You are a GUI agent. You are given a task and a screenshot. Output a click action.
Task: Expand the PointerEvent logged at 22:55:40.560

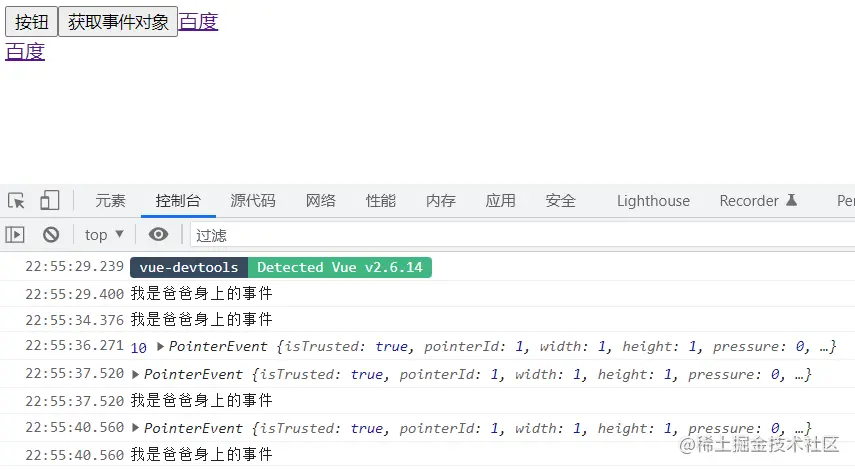[136, 428]
